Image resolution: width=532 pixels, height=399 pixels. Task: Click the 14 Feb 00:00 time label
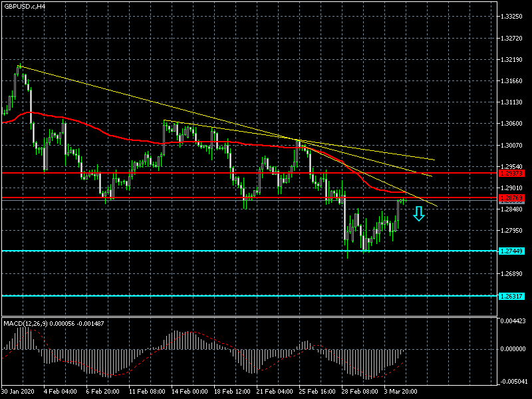[188, 392]
